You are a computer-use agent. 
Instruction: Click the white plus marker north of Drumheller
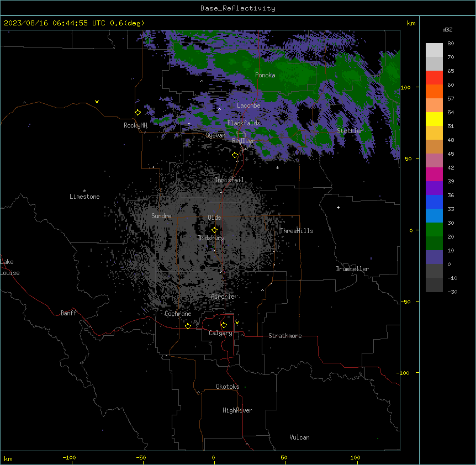point(338,207)
